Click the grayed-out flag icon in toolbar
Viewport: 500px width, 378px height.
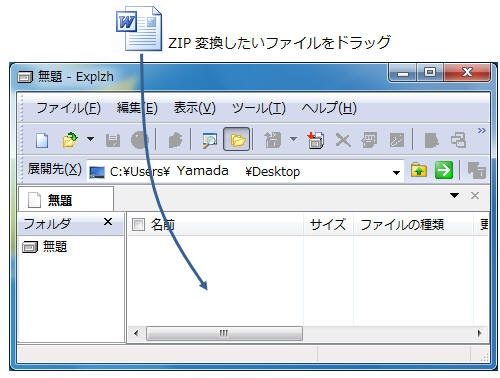432,140
